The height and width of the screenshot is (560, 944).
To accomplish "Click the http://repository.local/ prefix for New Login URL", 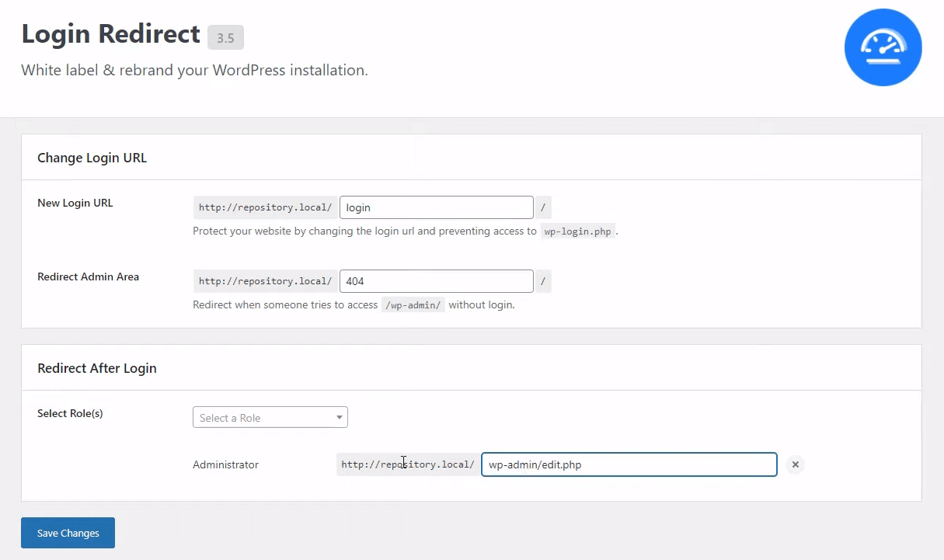I will [265, 207].
